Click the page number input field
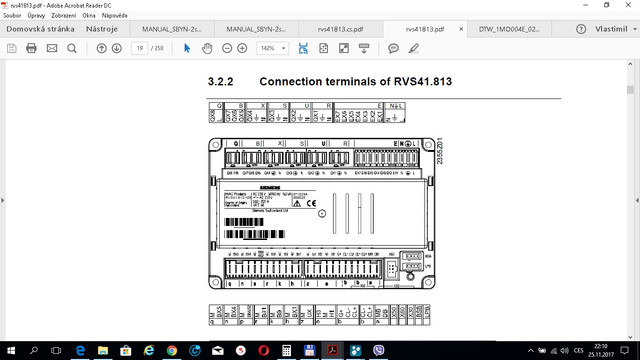Screen dimensions: 640x360 [140, 48]
